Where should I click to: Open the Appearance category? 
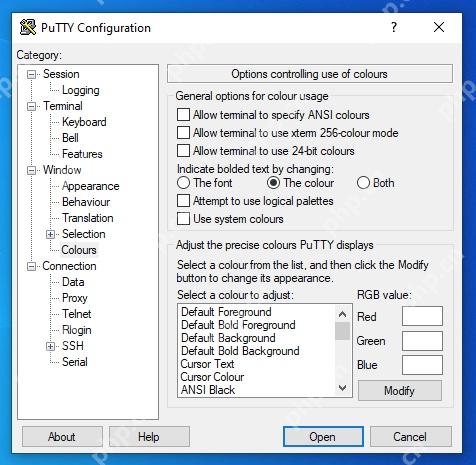(90, 186)
